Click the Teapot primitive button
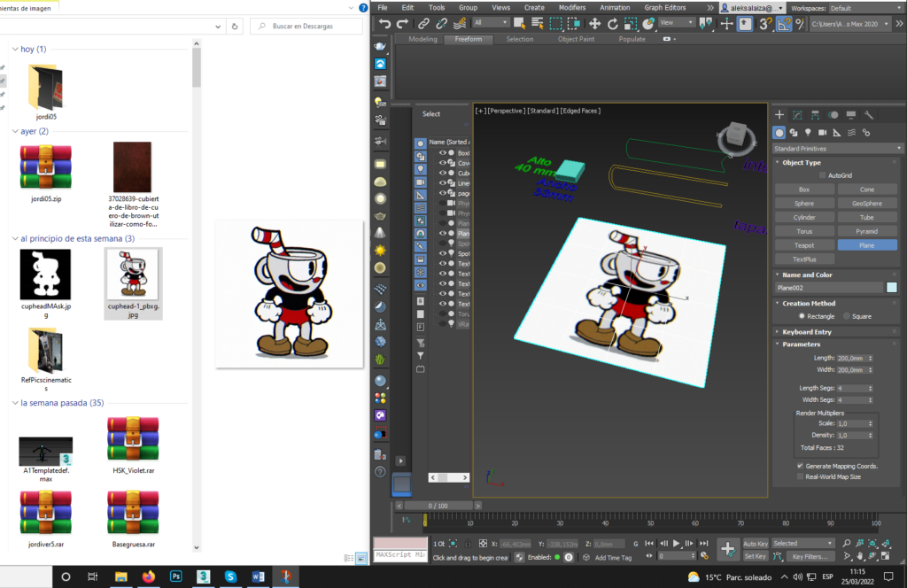This screenshot has height=588, width=907. click(x=804, y=244)
